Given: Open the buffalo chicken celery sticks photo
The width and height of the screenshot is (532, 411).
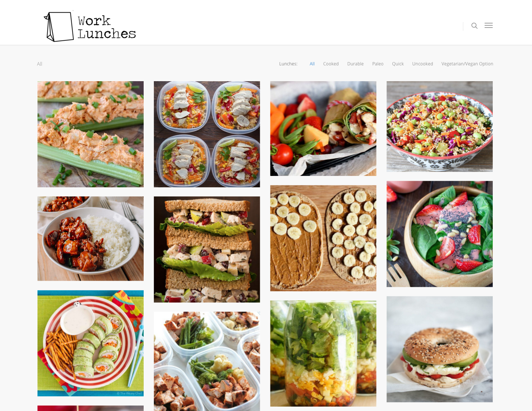Looking at the screenshot, I should point(90,134).
